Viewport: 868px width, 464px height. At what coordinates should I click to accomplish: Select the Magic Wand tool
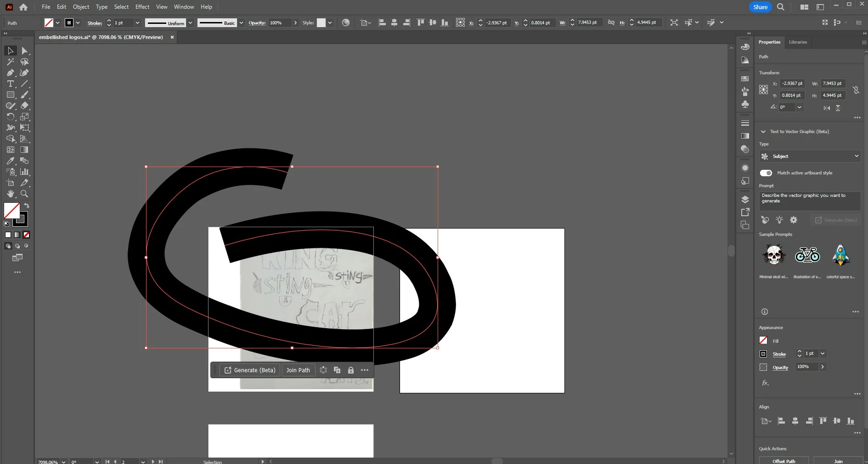(x=11, y=61)
